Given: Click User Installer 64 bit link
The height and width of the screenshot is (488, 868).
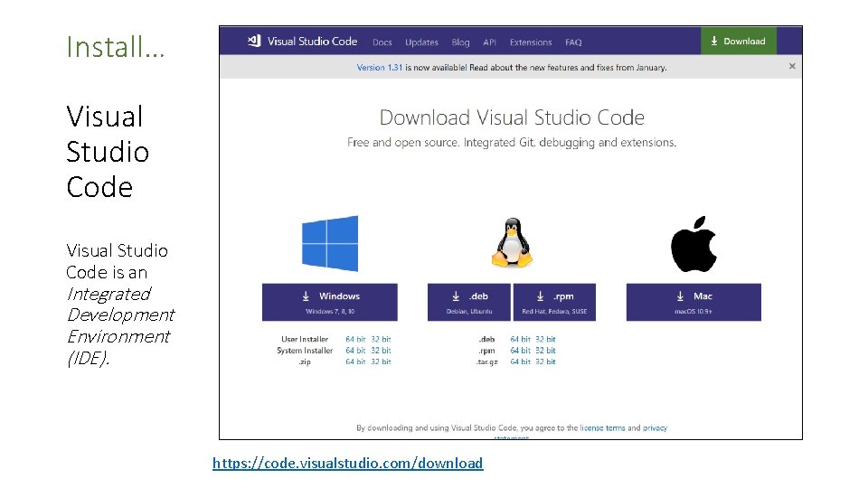Looking at the screenshot, I should click(x=355, y=339).
